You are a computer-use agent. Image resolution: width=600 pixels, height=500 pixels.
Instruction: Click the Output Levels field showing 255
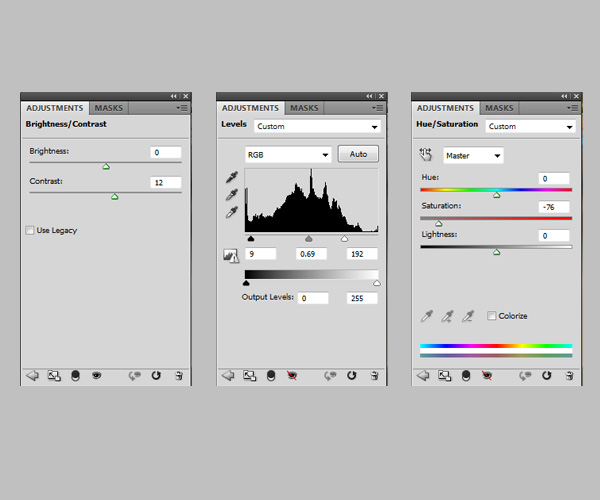362,298
